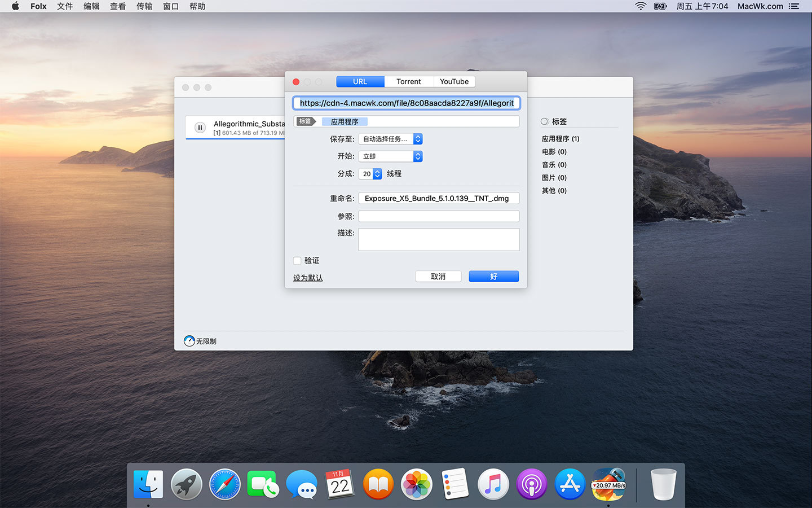Switch to the YouTube tab
The width and height of the screenshot is (812, 508).
click(454, 82)
